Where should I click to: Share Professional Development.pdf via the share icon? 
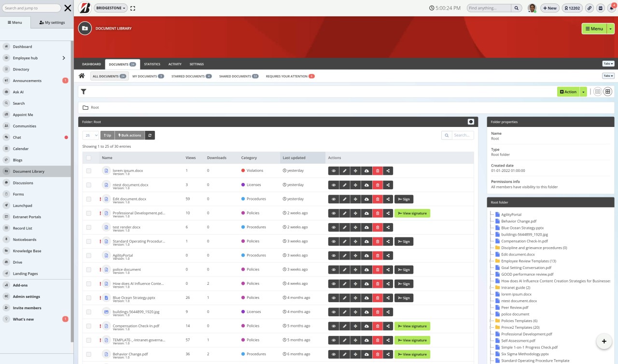(x=388, y=213)
